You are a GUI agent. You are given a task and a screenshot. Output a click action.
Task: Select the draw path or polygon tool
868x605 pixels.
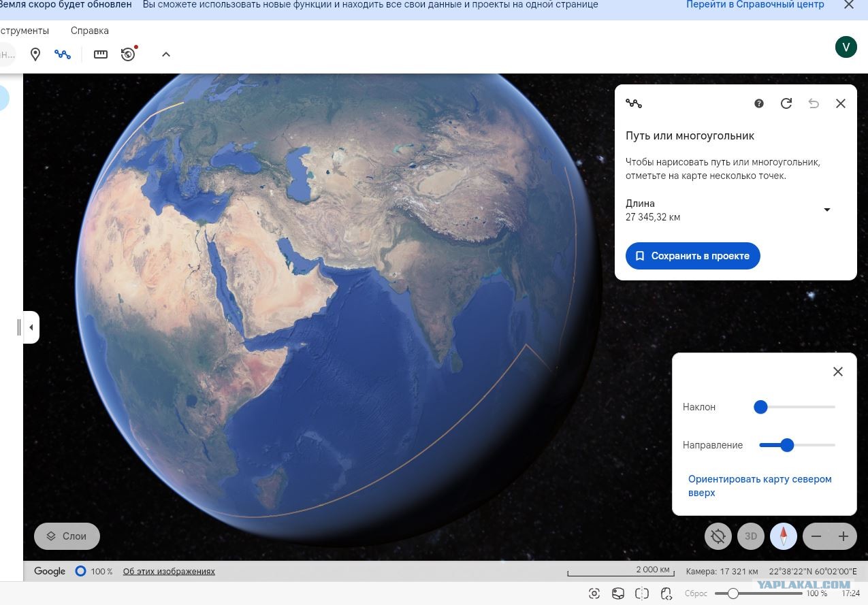pos(63,54)
